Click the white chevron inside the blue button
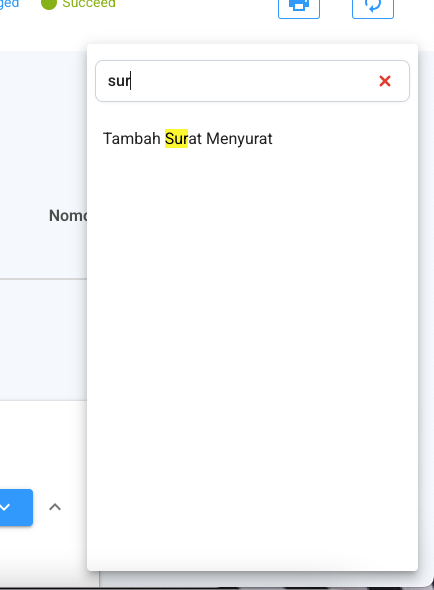This screenshot has height=590, width=434. point(5,507)
